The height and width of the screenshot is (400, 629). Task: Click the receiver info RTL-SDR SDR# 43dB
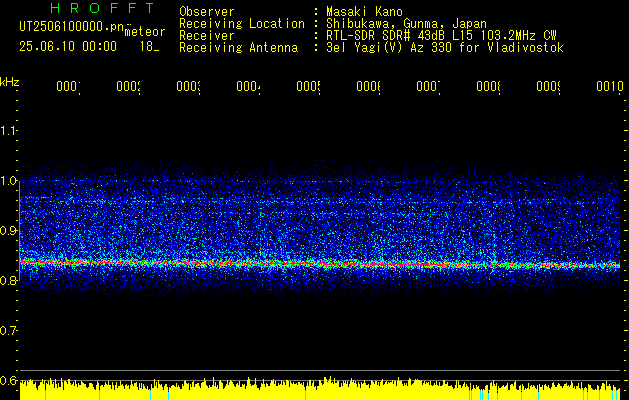click(387, 36)
